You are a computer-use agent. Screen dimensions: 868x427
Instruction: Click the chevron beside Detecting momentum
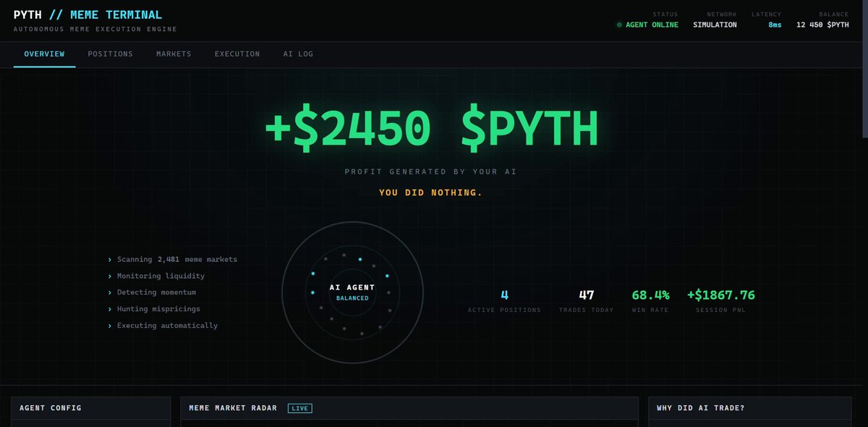pyautogui.click(x=110, y=292)
